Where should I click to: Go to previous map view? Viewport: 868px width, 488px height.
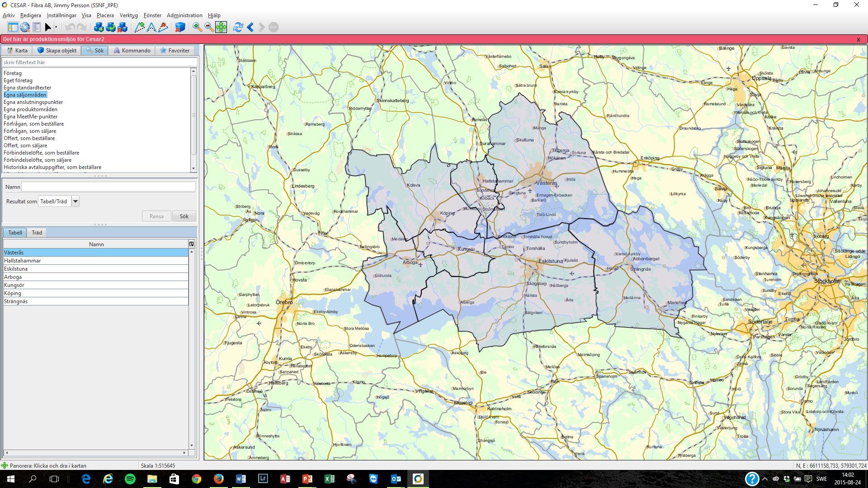(x=250, y=27)
